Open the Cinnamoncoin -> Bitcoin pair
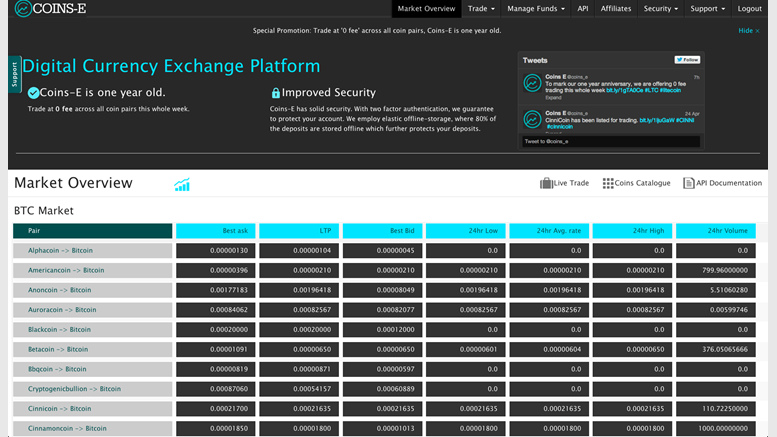The width and height of the screenshot is (777, 437). [67, 429]
